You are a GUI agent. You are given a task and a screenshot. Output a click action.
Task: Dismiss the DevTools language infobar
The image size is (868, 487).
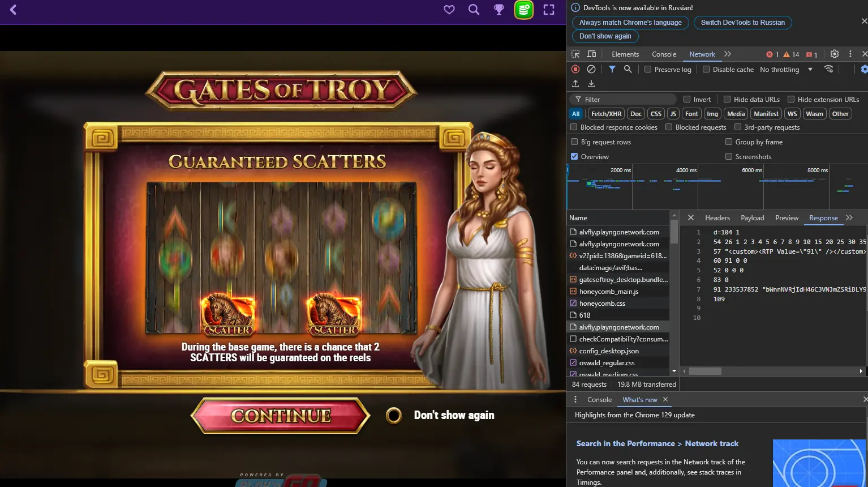pyautogui.click(x=864, y=21)
